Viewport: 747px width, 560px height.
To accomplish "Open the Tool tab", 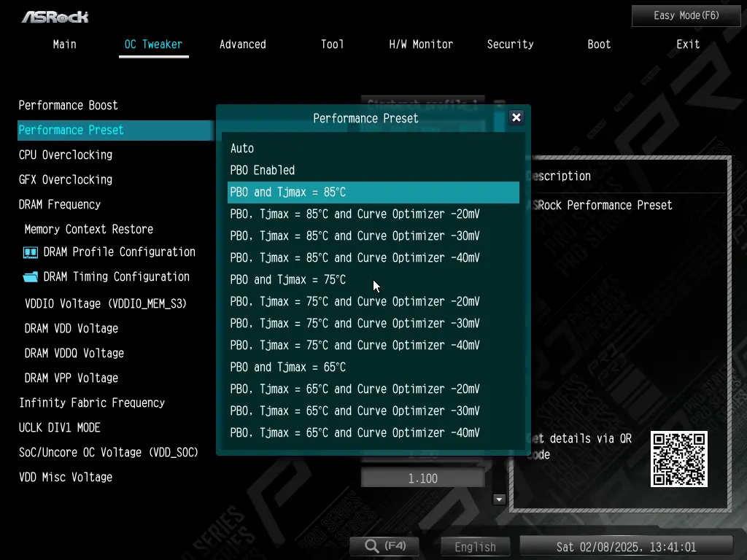I will pos(332,44).
